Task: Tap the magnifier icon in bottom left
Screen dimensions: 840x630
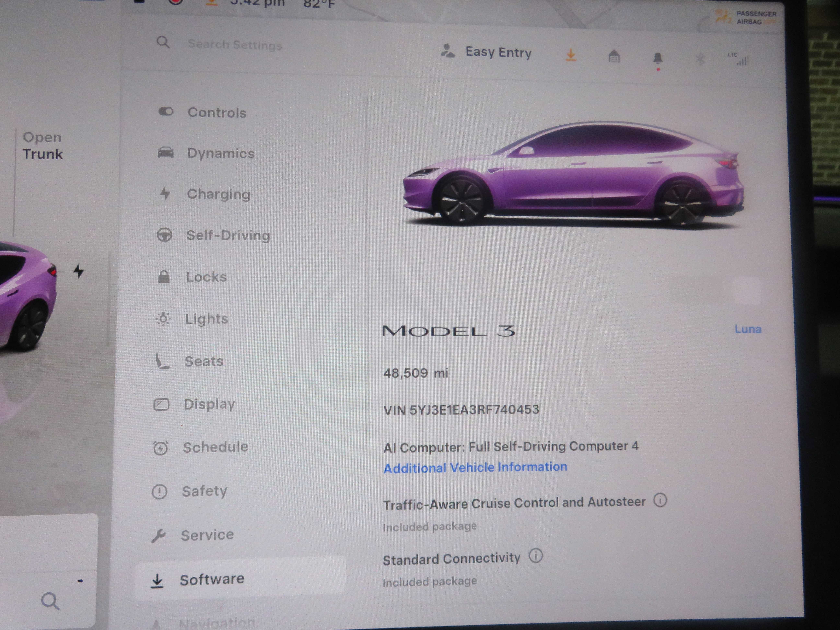Action: 50,601
